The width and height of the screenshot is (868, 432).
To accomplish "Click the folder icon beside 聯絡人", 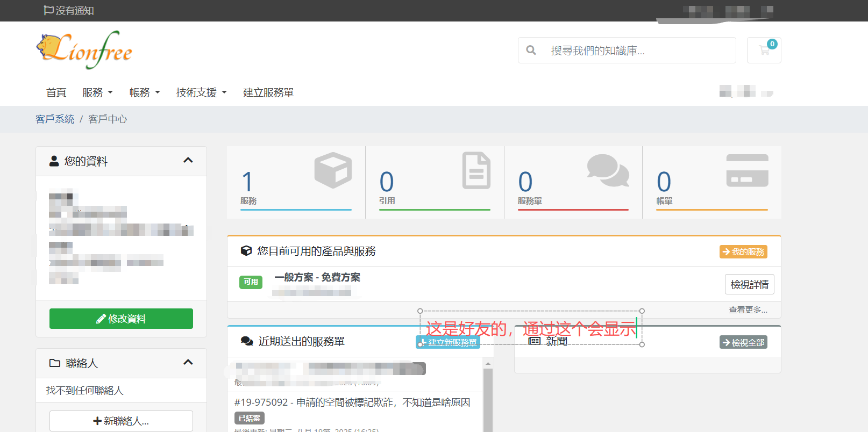I will [54, 363].
